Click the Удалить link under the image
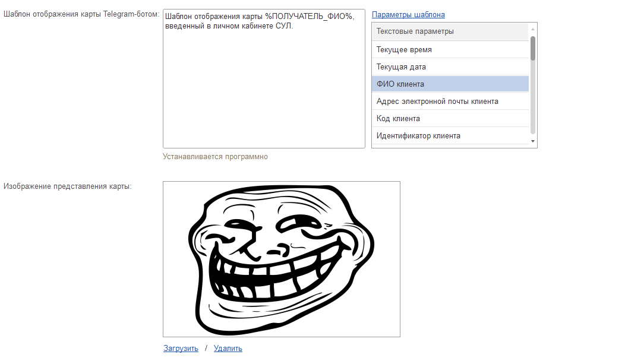Viewport: 625px width, 364px height. (228, 348)
